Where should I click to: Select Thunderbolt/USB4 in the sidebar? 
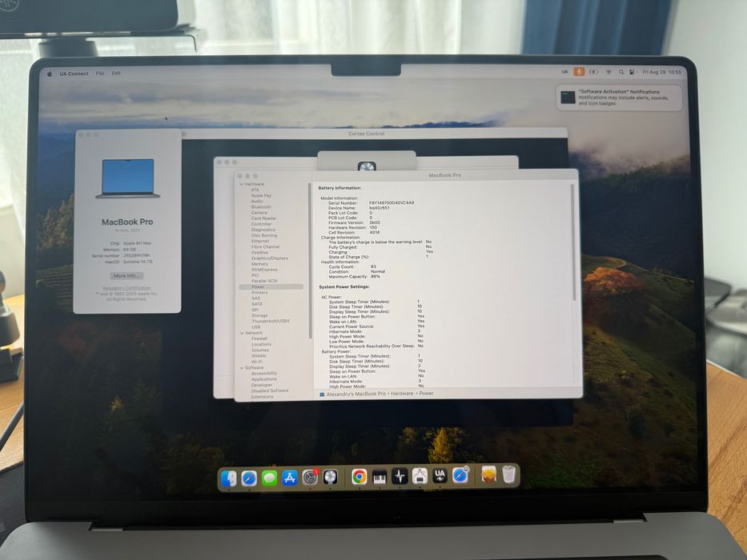(x=270, y=322)
